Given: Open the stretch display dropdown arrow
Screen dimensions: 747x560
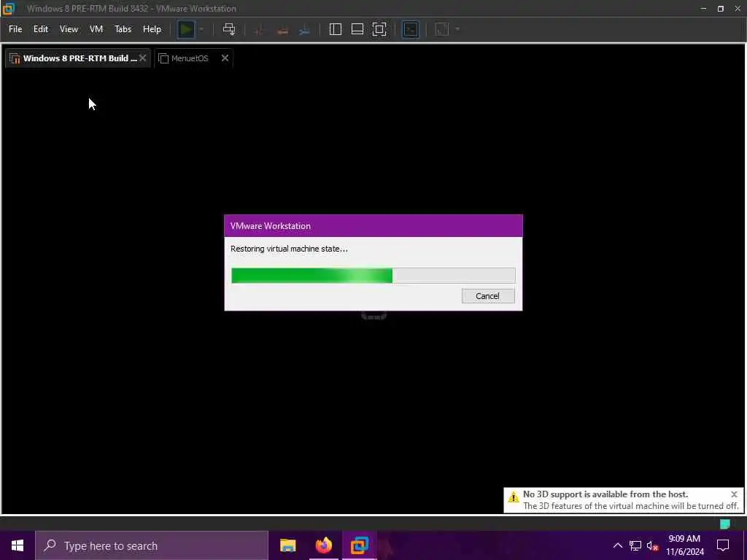Looking at the screenshot, I should tap(457, 29).
